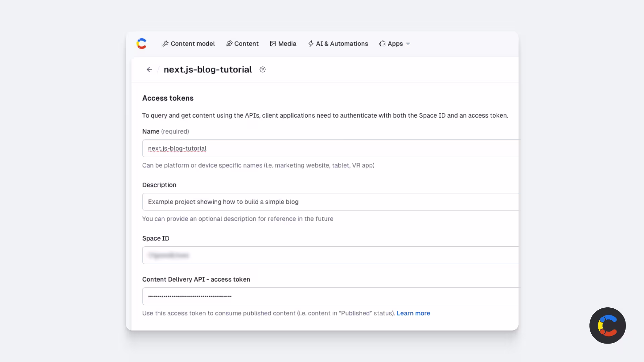Follow the Learn more link
Image resolution: width=644 pixels, height=362 pixels.
[413, 313]
